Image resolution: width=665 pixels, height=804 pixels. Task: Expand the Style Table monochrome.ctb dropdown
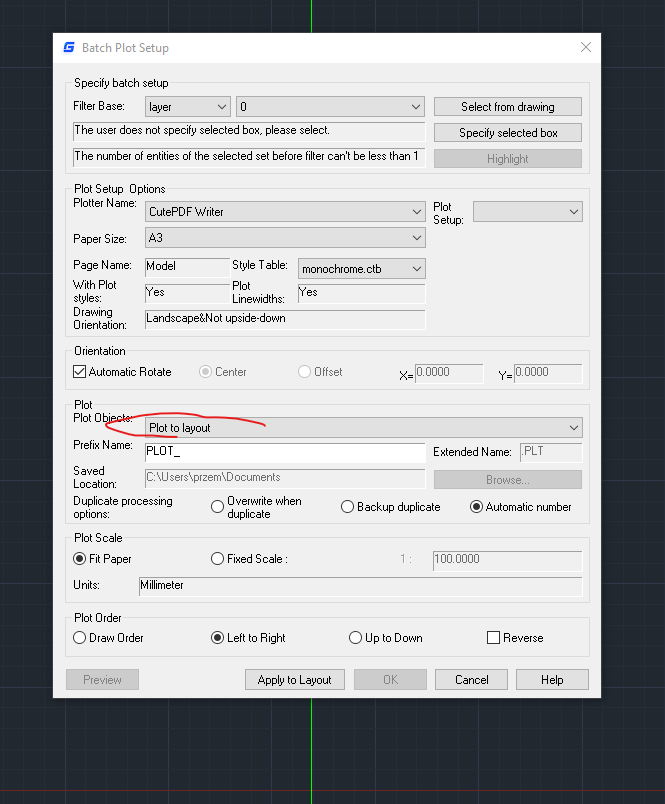361,268
